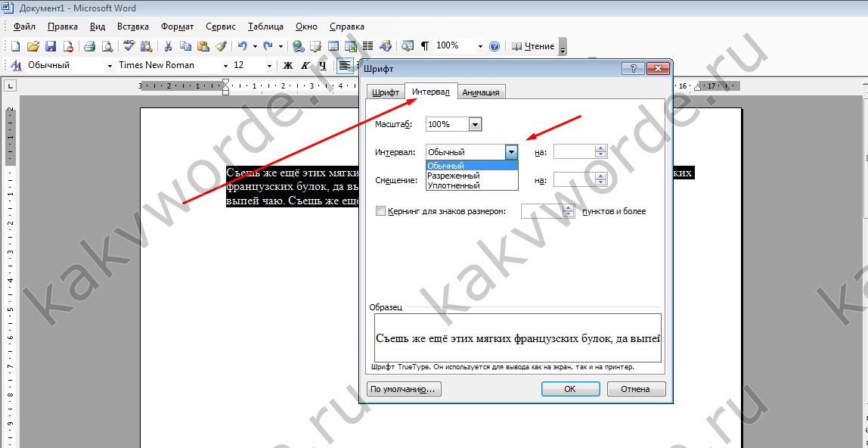This screenshot has width=868, height=448.
Task: Click the Интервал на value spinner field
Action: tap(575, 152)
